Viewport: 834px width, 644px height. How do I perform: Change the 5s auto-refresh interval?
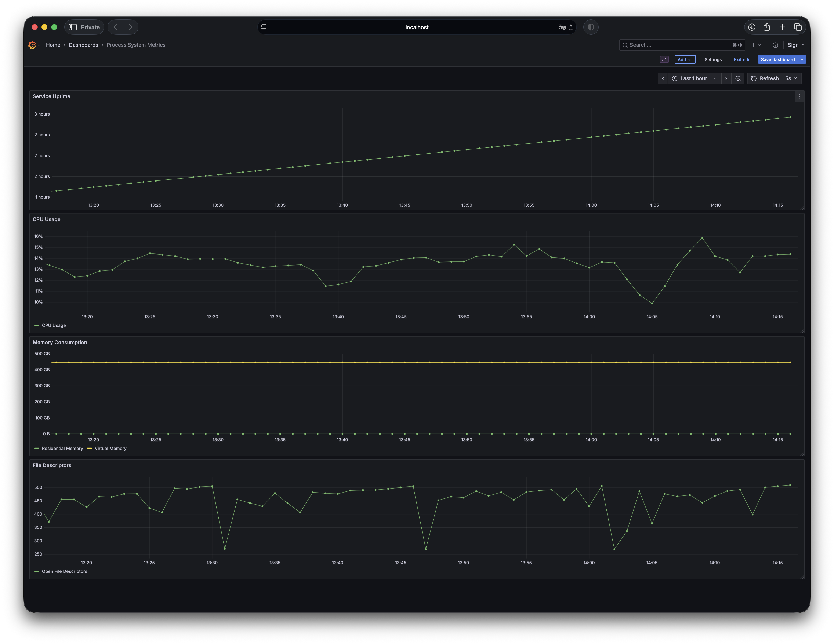pyautogui.click(x=791, y=78)
